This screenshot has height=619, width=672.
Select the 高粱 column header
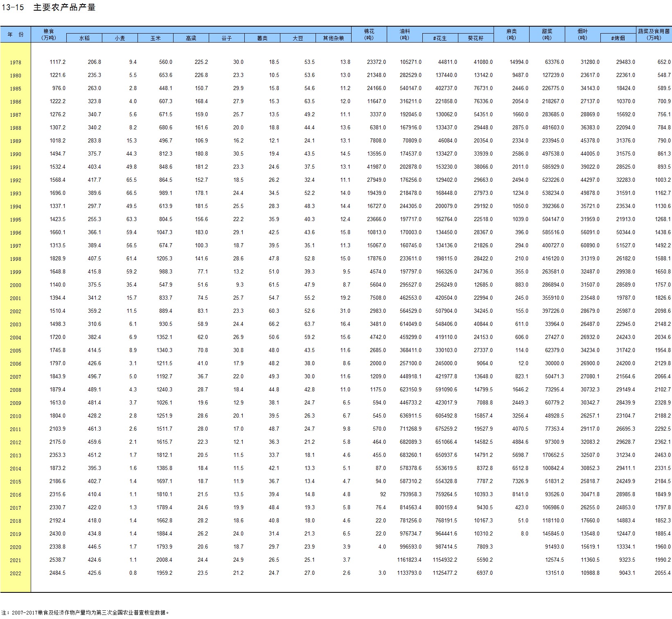tap(191, 38)
